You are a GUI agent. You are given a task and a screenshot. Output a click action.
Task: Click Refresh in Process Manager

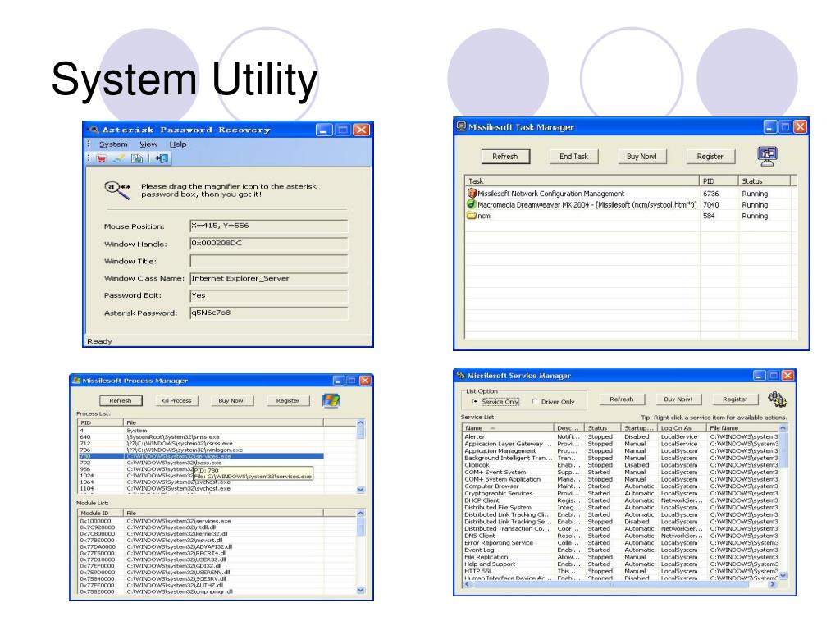pyautogui.click(x=121, y=400)
